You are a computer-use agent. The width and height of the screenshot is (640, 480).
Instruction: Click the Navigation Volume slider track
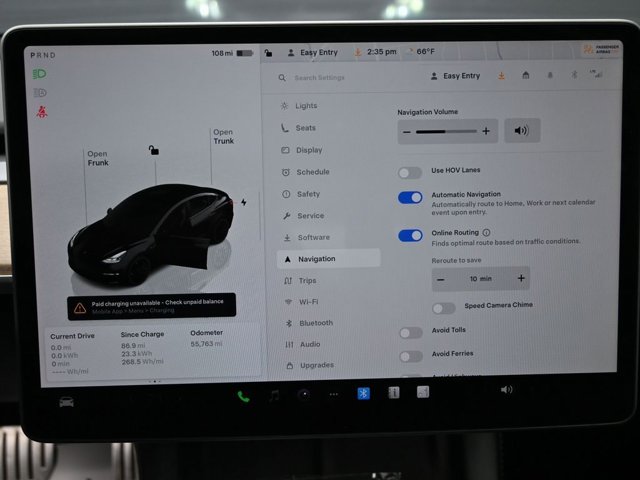pos(446,131)
